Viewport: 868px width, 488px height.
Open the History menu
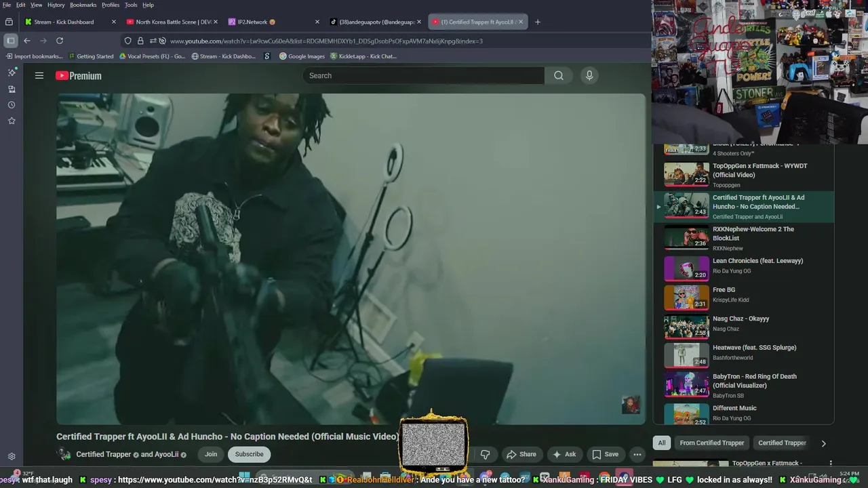pyautogui.click(x=56, y=5)
